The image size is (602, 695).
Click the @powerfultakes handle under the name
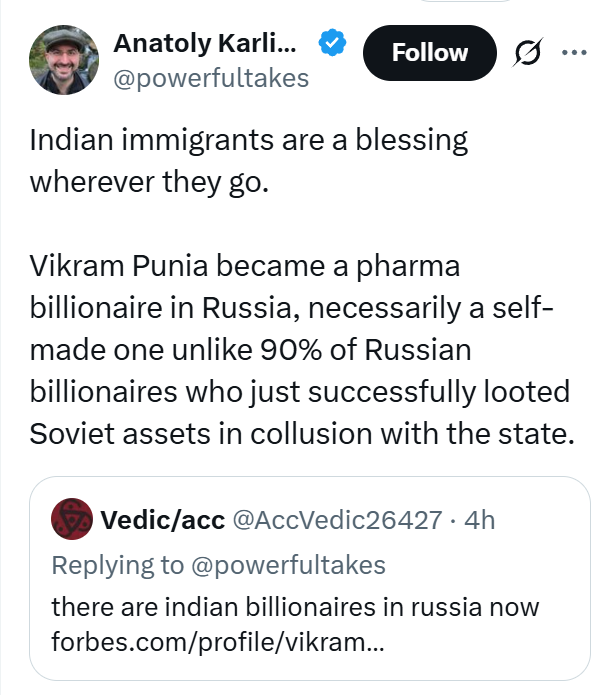211,78
